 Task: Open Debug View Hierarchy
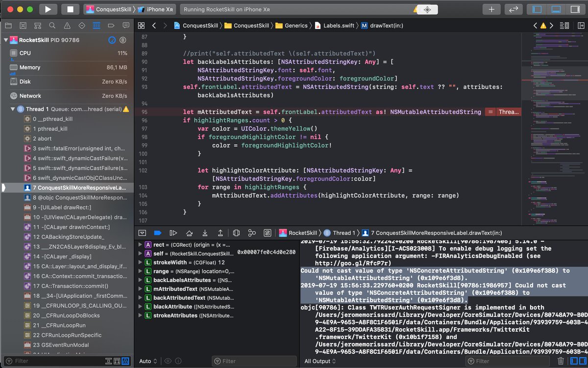pyautogui.click(x=236, y=233)
